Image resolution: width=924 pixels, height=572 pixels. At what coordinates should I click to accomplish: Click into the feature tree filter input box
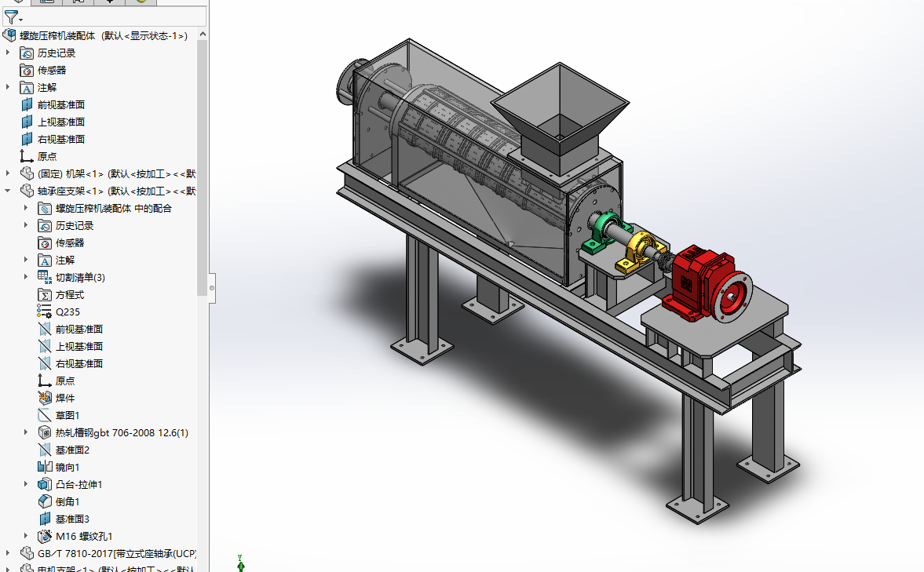point(115,17)
